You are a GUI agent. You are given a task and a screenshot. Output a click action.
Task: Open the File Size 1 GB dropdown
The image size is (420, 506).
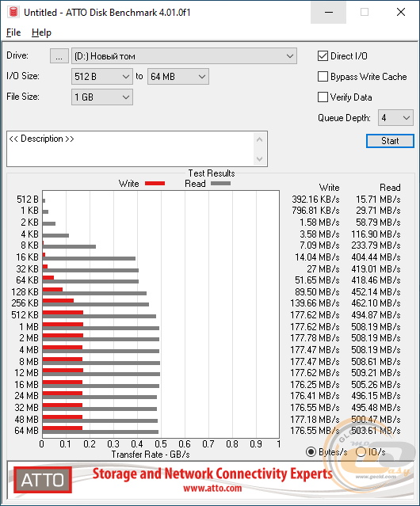point(102,97)
